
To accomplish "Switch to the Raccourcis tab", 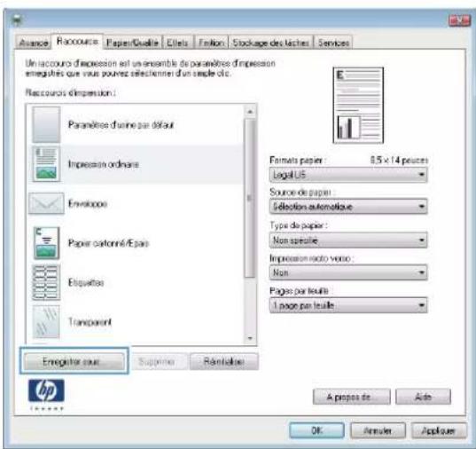I will 77,42.
